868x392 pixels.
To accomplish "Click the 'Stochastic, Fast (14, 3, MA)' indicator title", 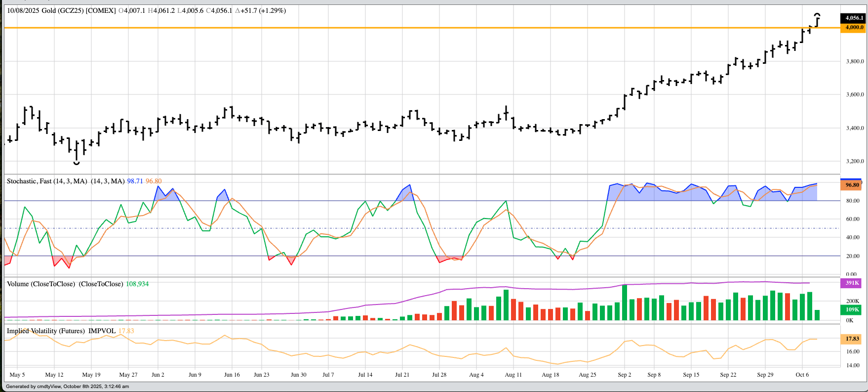I will tap(47, 181).
